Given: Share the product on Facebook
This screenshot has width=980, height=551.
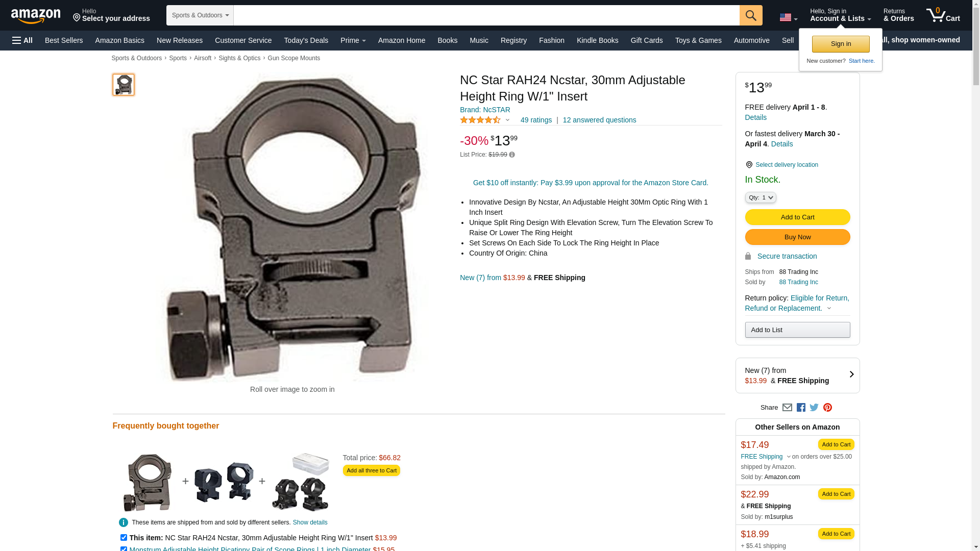Looking at the screenshot, I should [x=801, y=408].
